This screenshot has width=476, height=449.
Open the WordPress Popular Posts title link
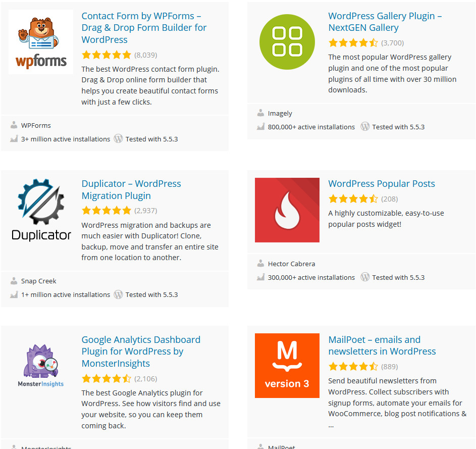tap(381, 184)
